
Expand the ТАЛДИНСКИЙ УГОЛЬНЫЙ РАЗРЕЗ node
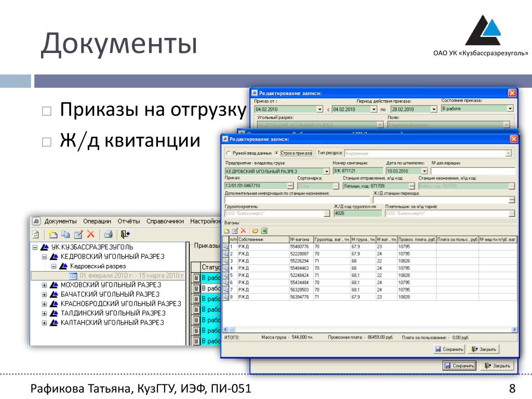pos(44,313)
